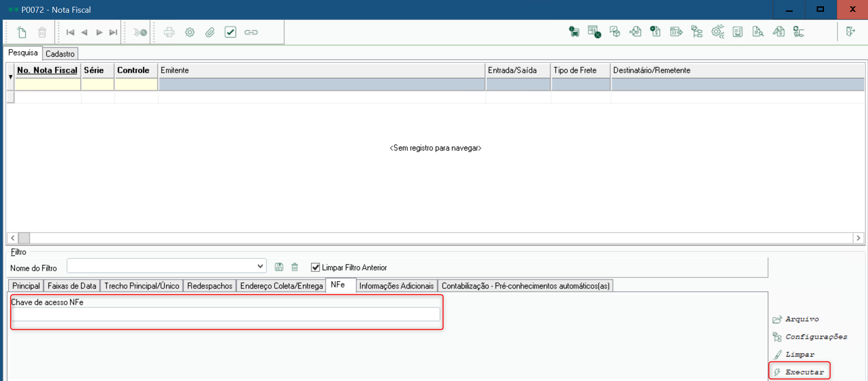Screen dimensions: 868x381
Task: Click the grid scroll right arrow
Action: click(858, 238)
